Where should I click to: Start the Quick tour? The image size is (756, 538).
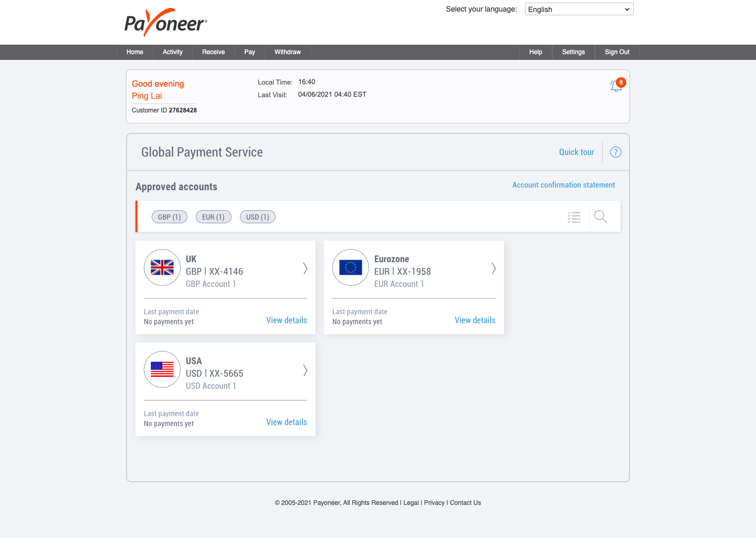pyautogui.click(x=576, y=152)
